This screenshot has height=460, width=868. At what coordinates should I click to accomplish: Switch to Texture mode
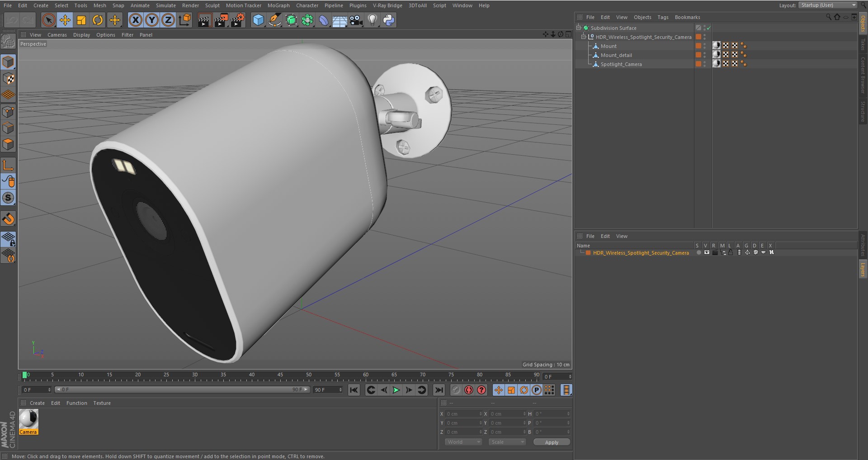coord(8,79)
